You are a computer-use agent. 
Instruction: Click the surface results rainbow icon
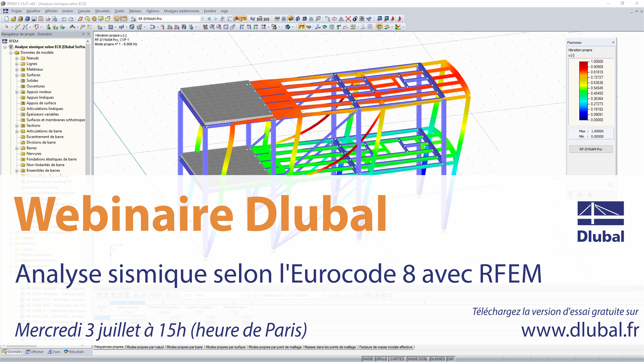coord(325,27)
